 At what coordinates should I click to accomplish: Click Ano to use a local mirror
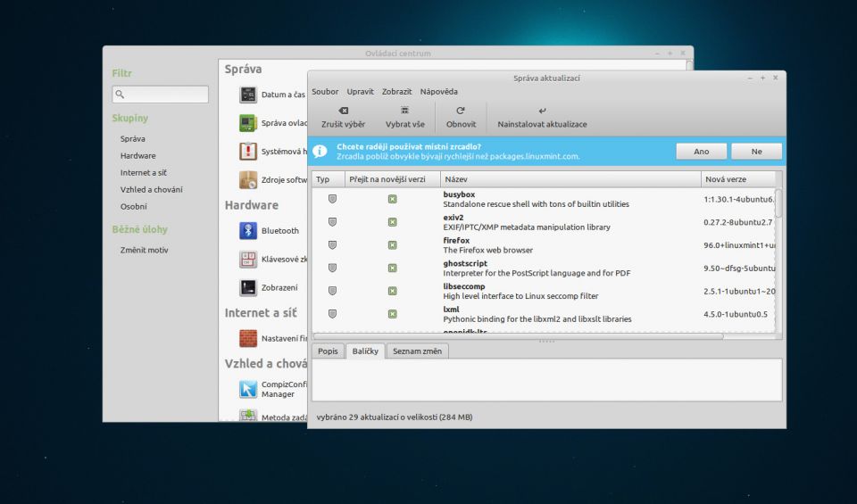[x=702, y=152]
